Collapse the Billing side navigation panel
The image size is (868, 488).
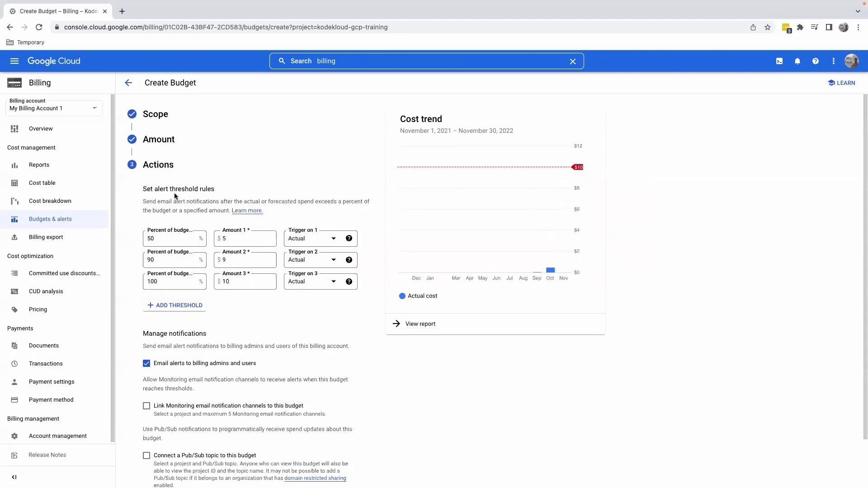pyautogui.click(x=14, y=477)
